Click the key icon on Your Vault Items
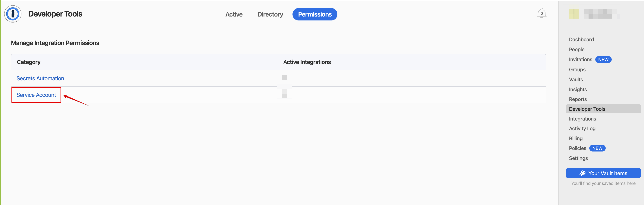This screenshot has height=205, width=644. coord(583,173)
